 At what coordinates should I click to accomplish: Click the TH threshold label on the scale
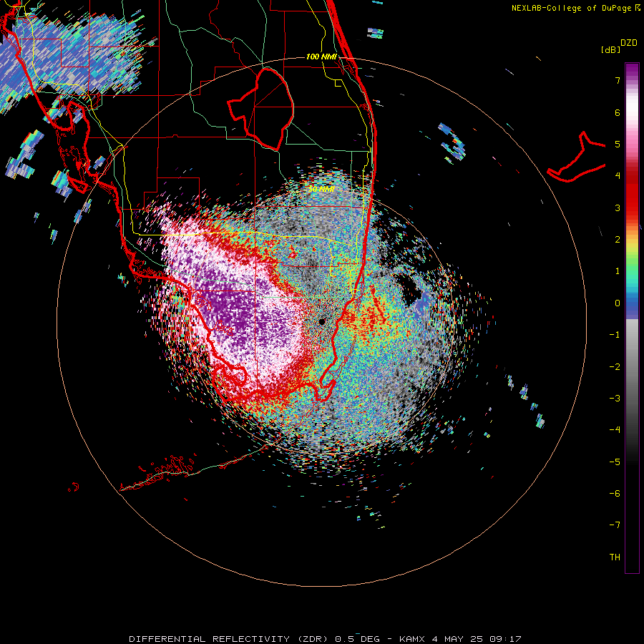tap(615, 557)
